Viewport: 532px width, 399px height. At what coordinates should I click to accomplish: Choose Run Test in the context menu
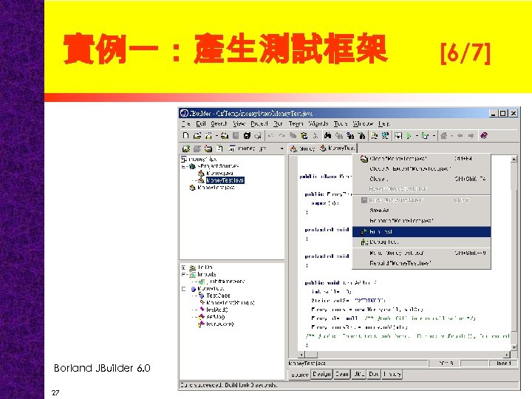point(422,232)
